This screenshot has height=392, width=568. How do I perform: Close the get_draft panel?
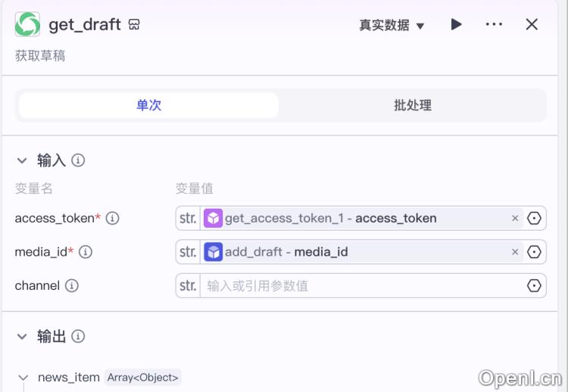532,24
